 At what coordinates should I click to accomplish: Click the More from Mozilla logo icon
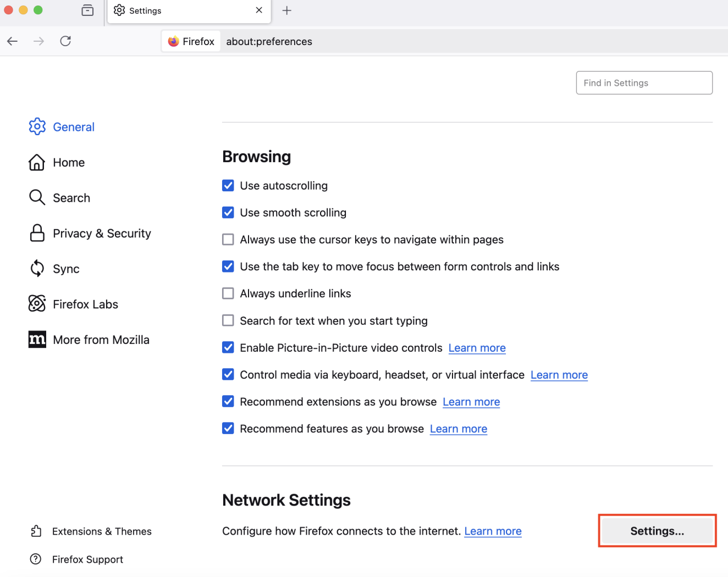click(37, 340)
